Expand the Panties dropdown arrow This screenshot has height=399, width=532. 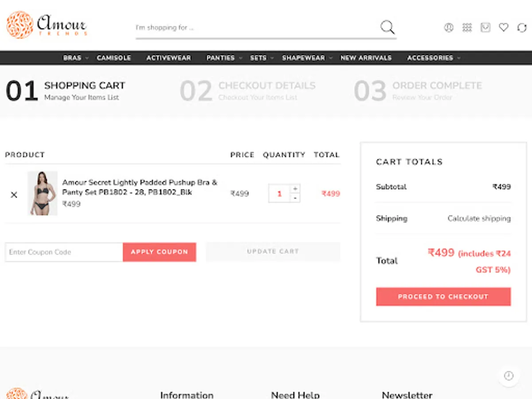click(240, 58)
